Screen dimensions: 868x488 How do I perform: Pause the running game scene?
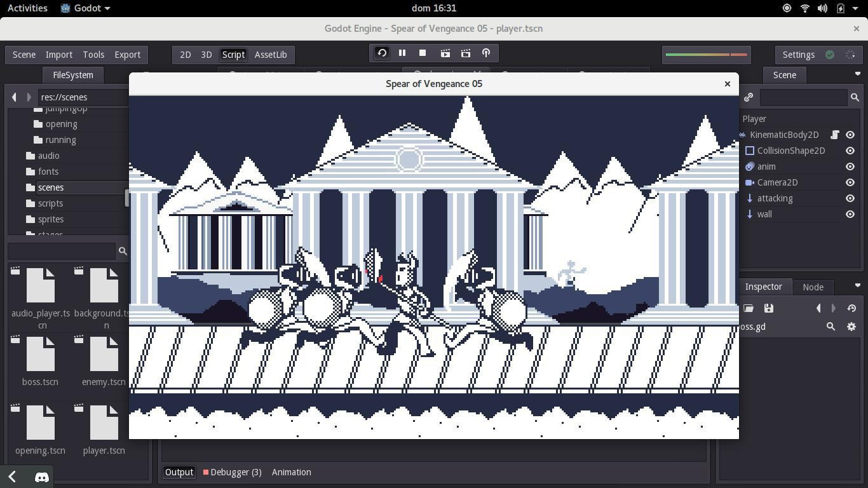(x=402, y=53)
